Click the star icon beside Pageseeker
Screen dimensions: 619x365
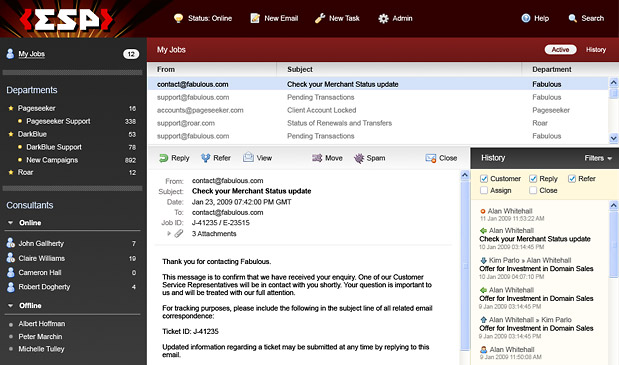(x=11, y=108)
